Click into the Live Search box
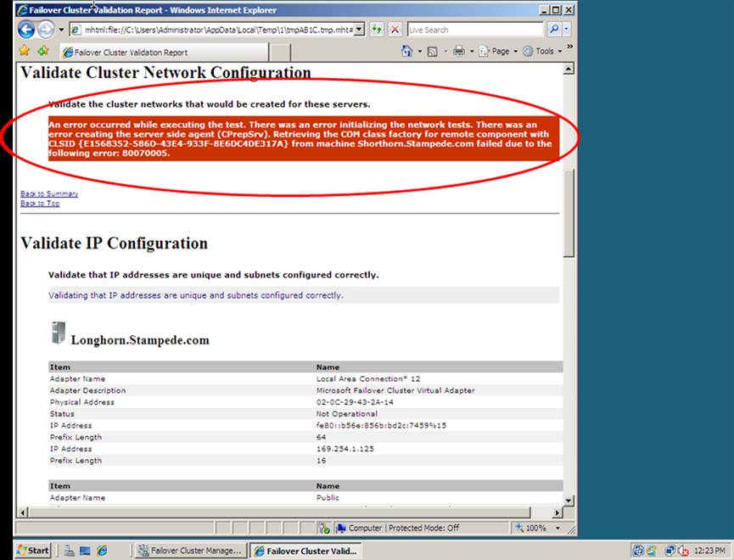Viewport: 734px width, 560px height. 475,30
